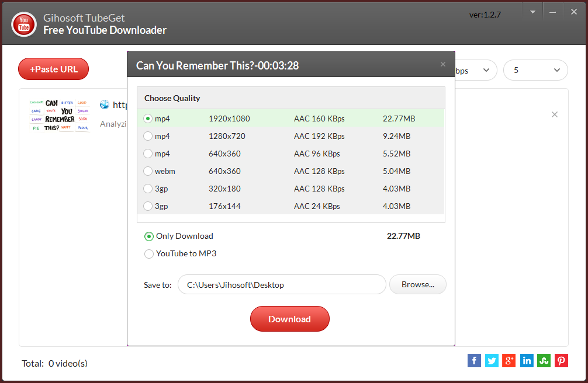This screenshot has width=588, height=383.
Task: Expand the dropdown showing value 5
Action: coord(535,70)
